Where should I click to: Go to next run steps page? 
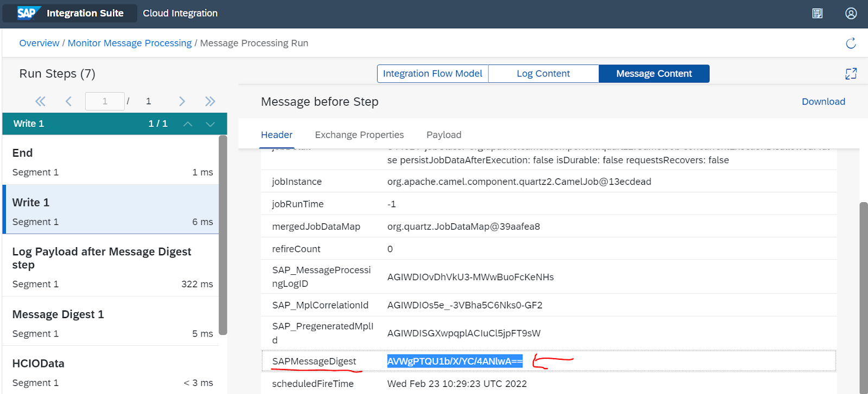(x=182, y=101)
